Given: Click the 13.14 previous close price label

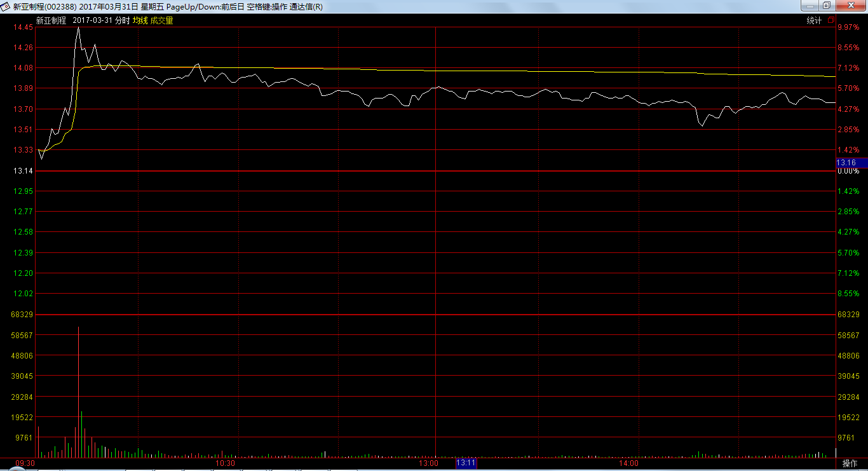Looking at the screenshot, I should click(24, 171).
